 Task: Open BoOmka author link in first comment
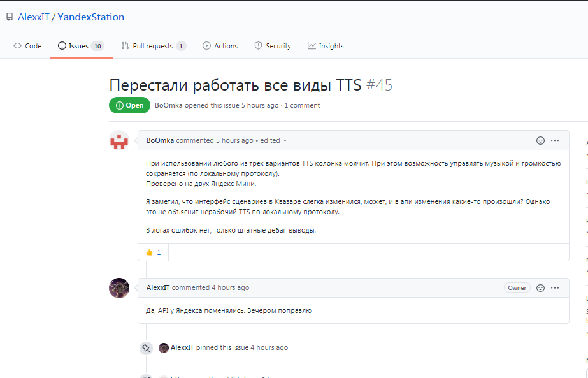160,140
